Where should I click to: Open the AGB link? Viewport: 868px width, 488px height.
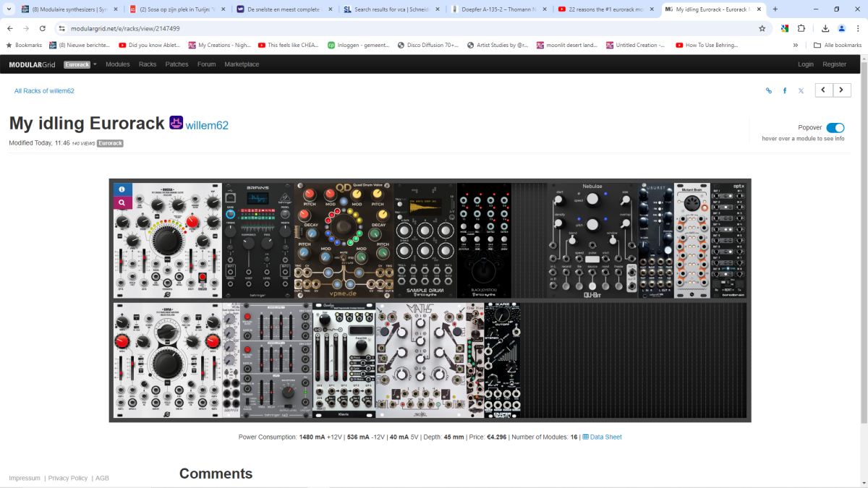coord(103,478)
